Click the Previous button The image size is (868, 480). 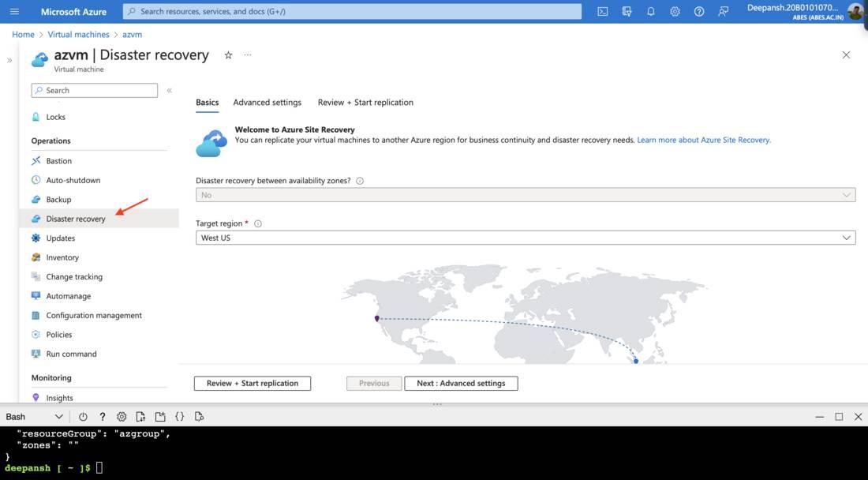374,383
